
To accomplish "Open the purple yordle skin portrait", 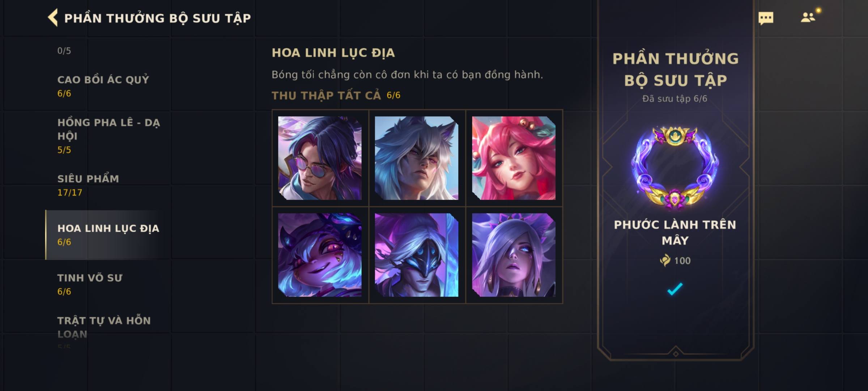I will [x=320, y=255].
